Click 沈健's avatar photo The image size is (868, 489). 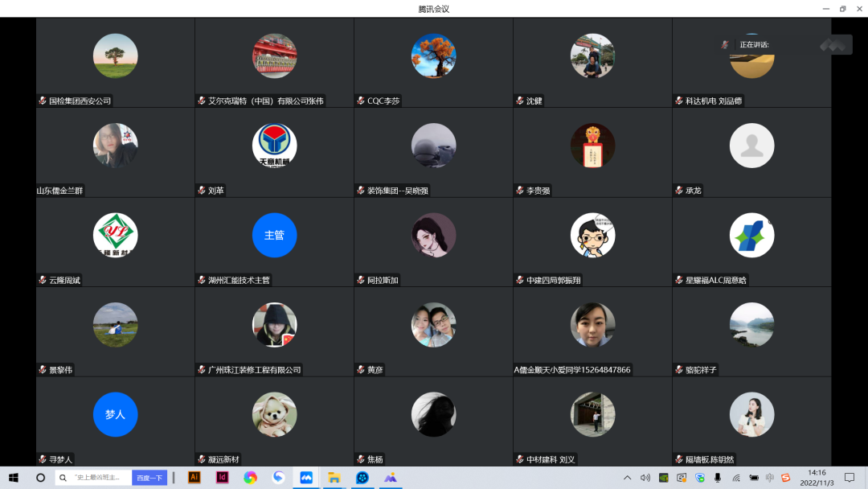point(592,56)
